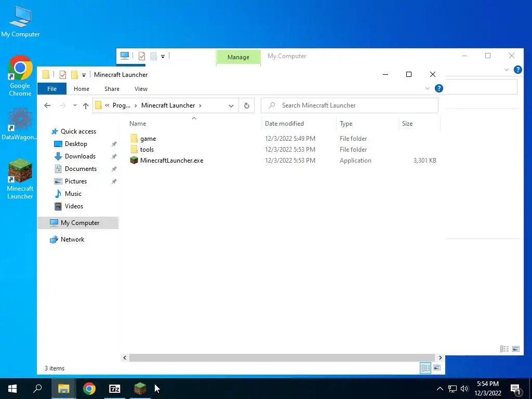532x399 pixels.
Task: Select Quick access in the navigation pane
Action: (x=78, y=131)
